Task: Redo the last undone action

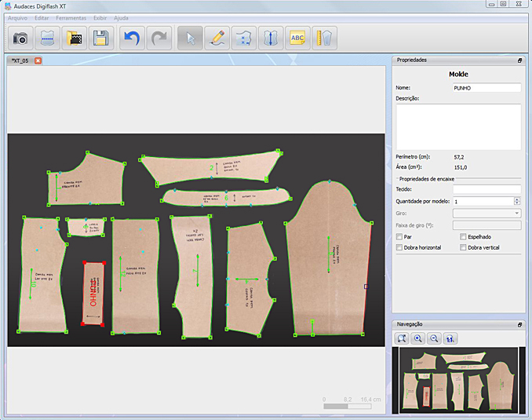Action: pyautogui.click(x=159, y=38)
